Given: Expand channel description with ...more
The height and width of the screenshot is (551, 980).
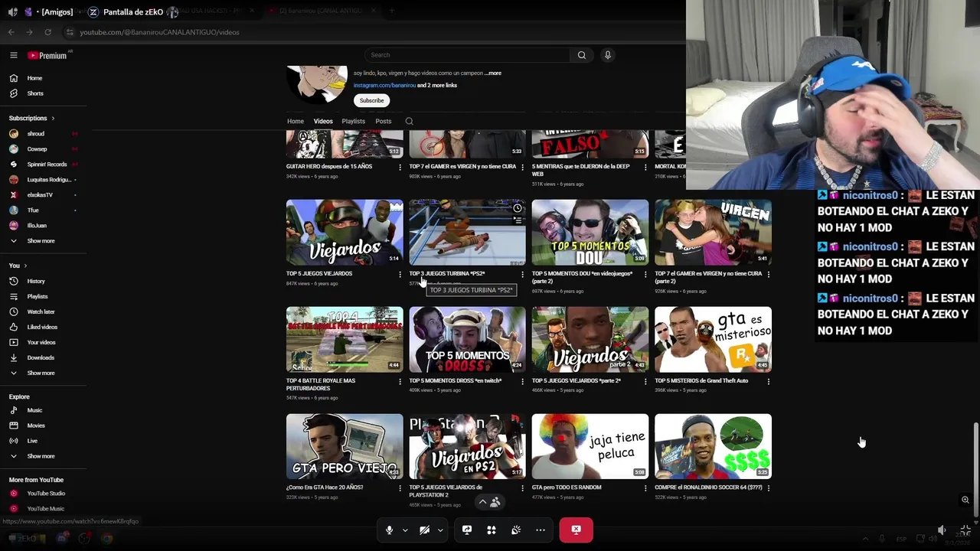Looking at the screenshot, I should click(492, 73).
